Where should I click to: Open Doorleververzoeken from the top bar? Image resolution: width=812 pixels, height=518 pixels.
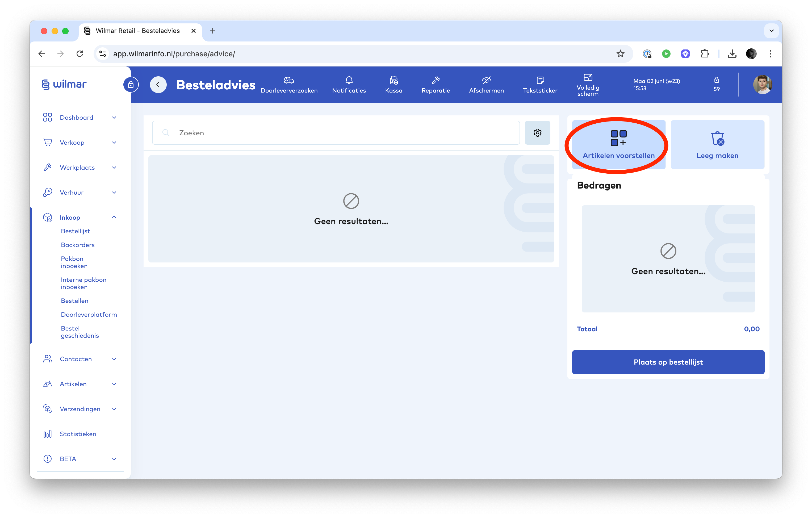pos(289,84)
